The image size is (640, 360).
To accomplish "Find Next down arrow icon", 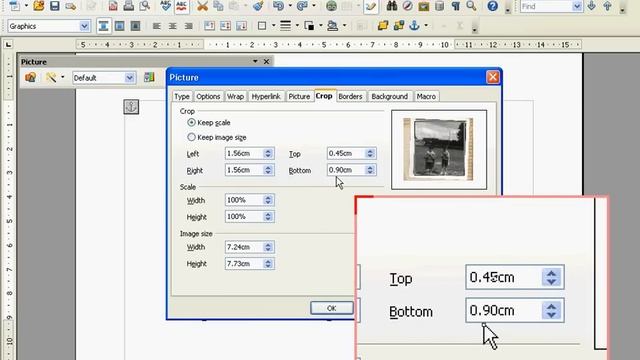I will (591, 6).
